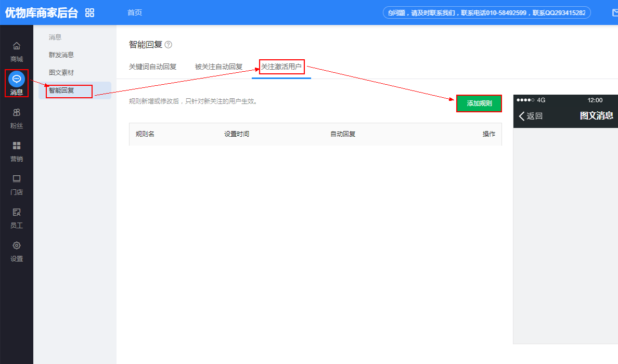Image resolution: width=618 pixels, height=364 pixels.
Task: Open the 粉丝 fans icon
Action: coord(17,113)
